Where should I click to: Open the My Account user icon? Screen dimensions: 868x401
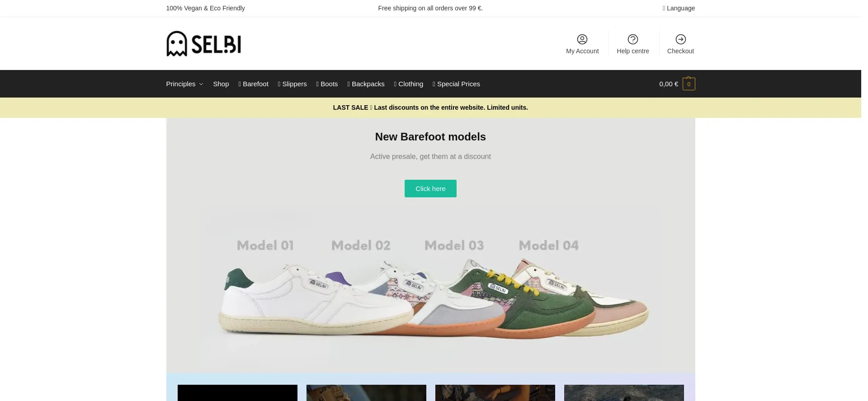coord(582,39)
